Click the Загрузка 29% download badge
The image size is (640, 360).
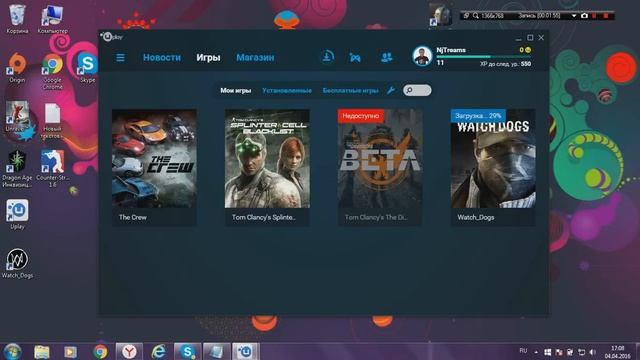478,116
